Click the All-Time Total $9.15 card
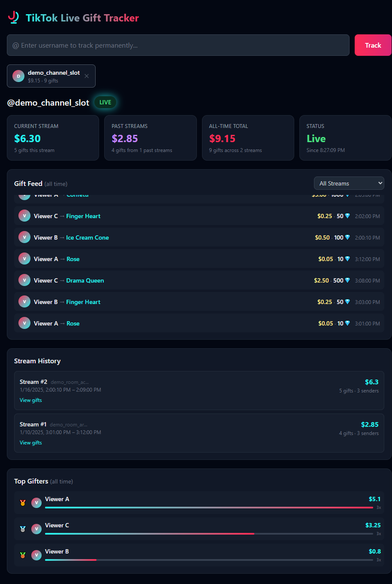Viewport: 392px width, 584px height. coord(248,138)
